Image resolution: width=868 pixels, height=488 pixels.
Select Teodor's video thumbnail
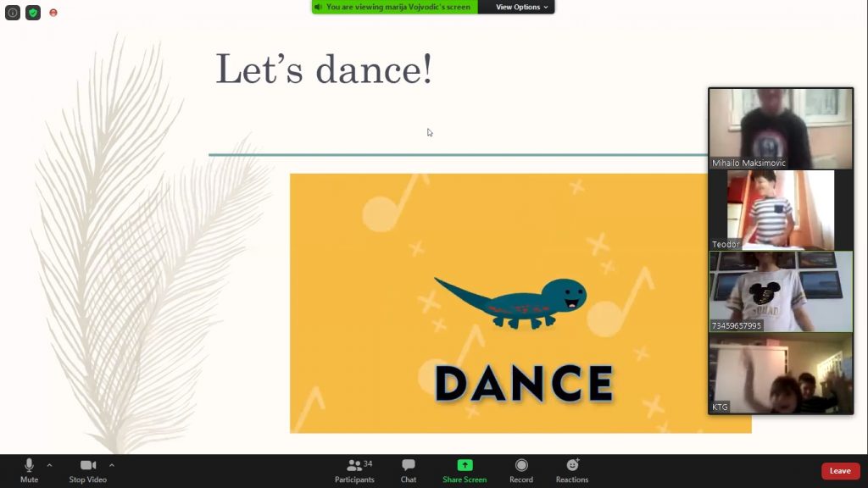click(x=781, y=209)
